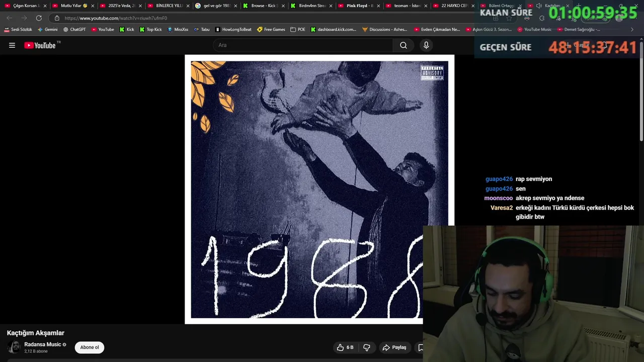Open Demet Sağıroğlu bookmark

[x=579, y=30]
